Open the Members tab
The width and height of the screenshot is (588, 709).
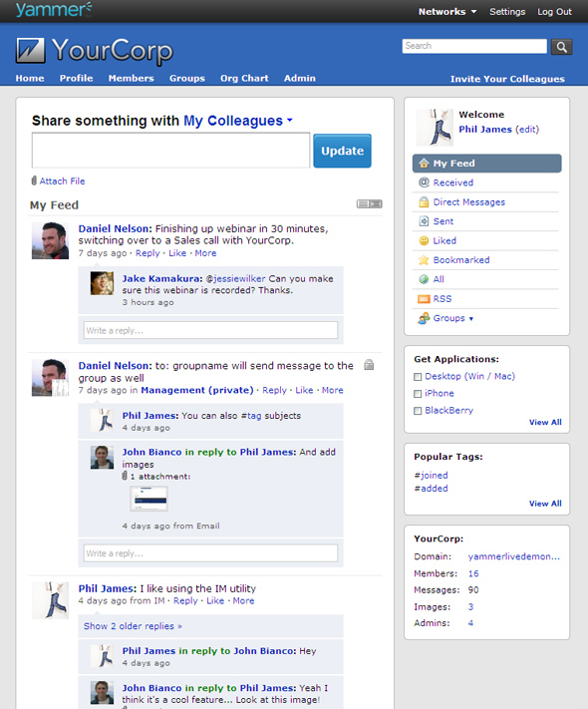tap(132, 78)
